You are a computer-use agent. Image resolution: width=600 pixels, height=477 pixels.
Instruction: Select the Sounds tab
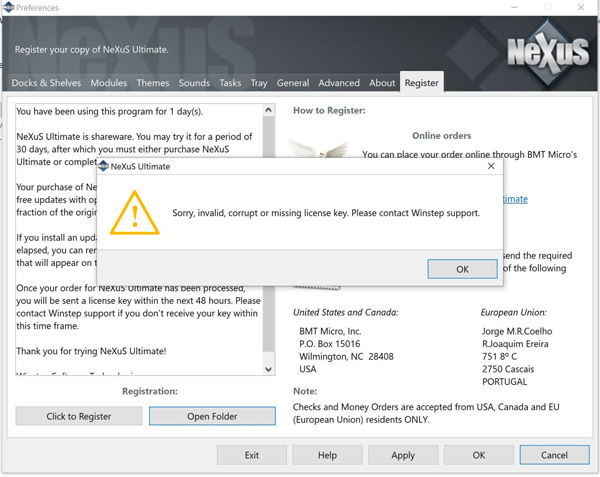[194, 83]
